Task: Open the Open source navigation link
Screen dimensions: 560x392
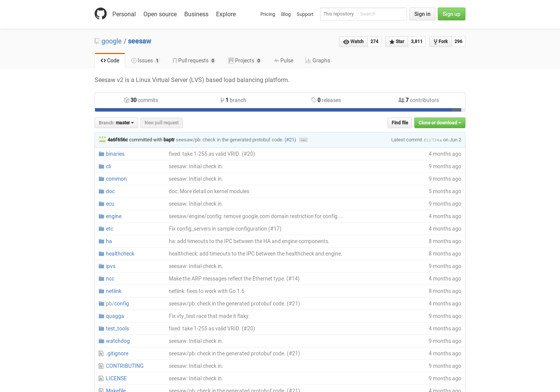Action: pyautogui.click(x=160, y=14)
